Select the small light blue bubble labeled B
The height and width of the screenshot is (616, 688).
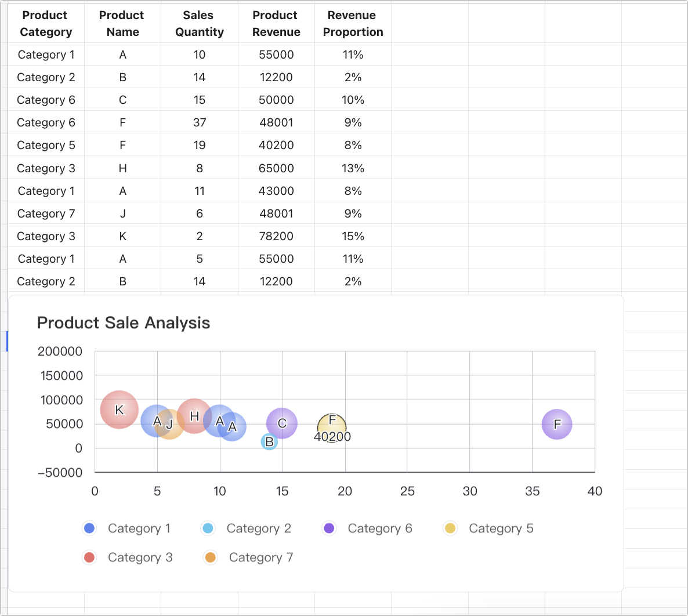click(x=269, y=442)
